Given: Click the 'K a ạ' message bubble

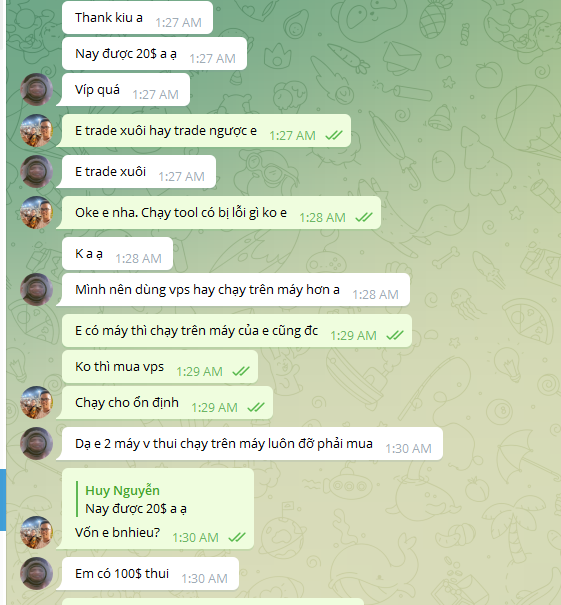Looking at the screenshot, I should [x=117, y=254].
